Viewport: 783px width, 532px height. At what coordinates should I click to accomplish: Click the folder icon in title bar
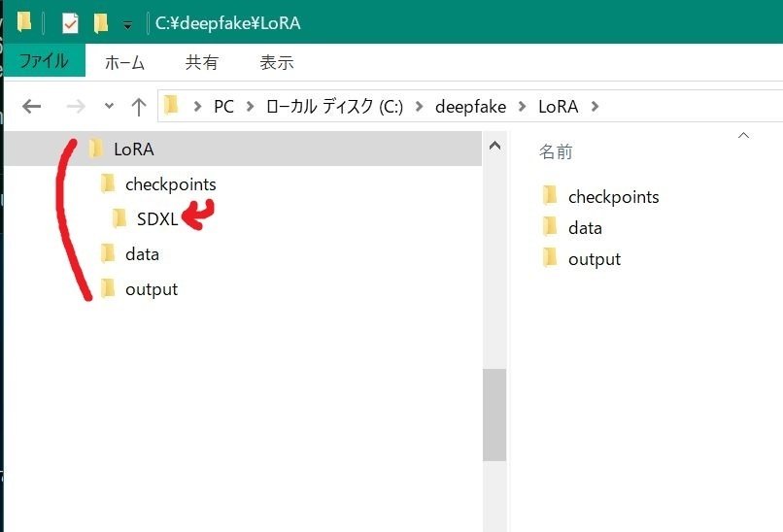point(24,23)
